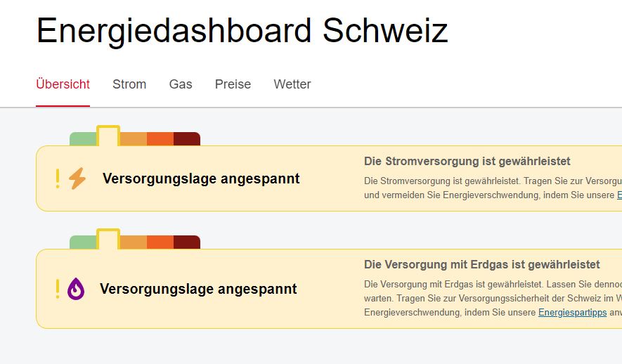The width and height of the screenshot is (622, 364).
Task: Open the Preise tab
Action: pyautogui.click(x=233, y=84)
